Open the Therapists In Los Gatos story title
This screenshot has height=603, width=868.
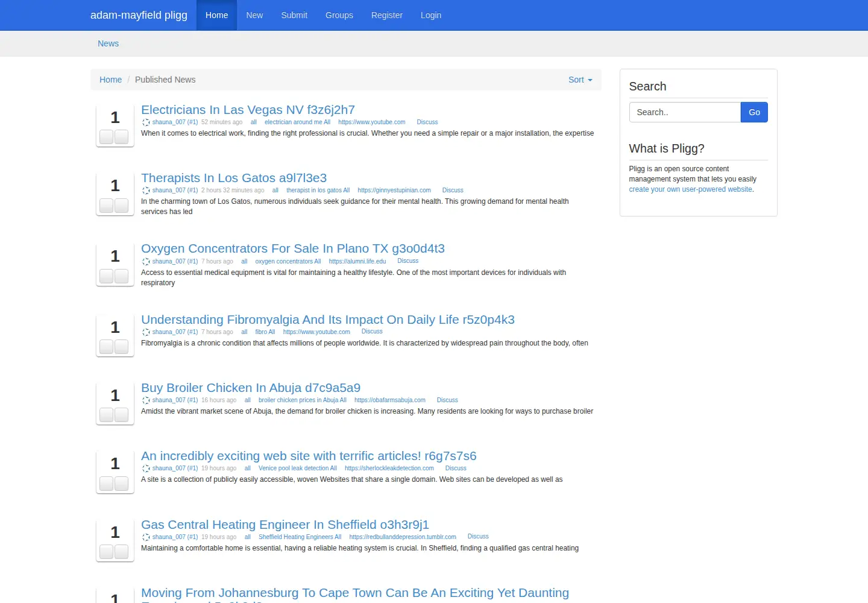[234, 178]
